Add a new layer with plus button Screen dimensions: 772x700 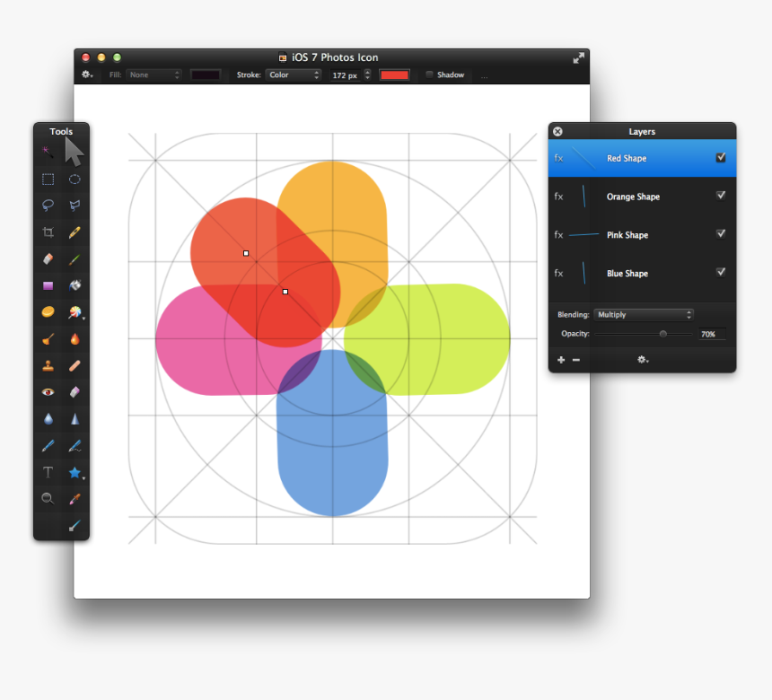[x=561, y=360]
